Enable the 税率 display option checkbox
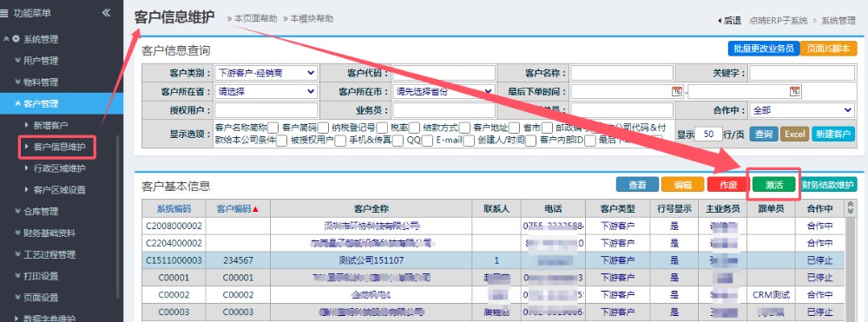 coord(415,128)
